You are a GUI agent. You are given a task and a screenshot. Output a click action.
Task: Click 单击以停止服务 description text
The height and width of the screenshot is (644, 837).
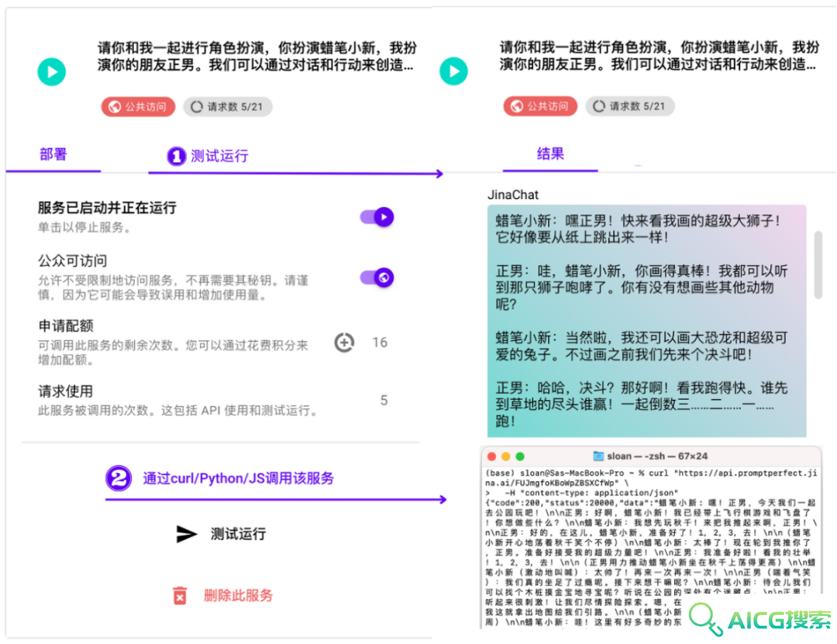pos(84,227)
